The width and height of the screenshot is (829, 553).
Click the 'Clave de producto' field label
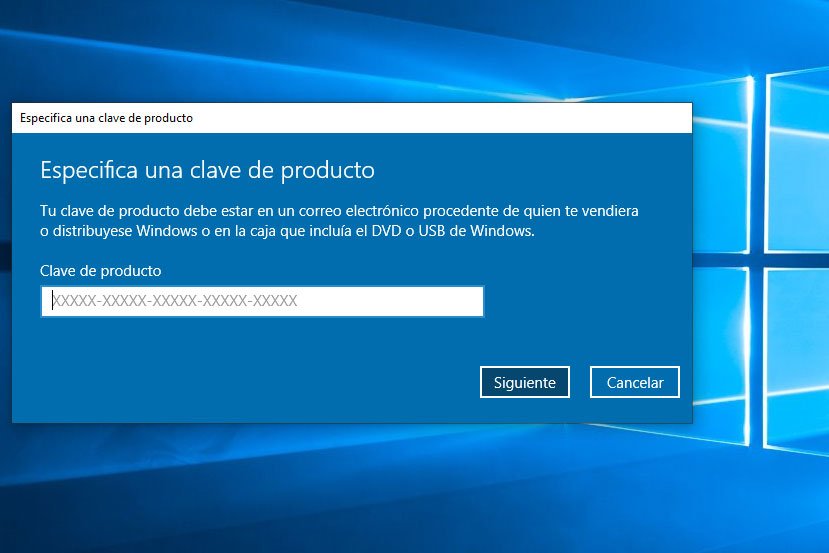tap(100, 271)
